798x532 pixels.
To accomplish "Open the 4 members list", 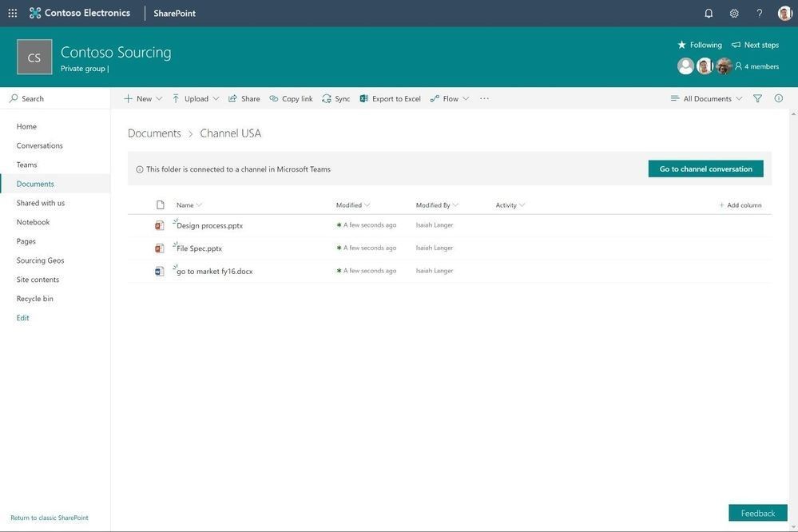I will point(756,66).
